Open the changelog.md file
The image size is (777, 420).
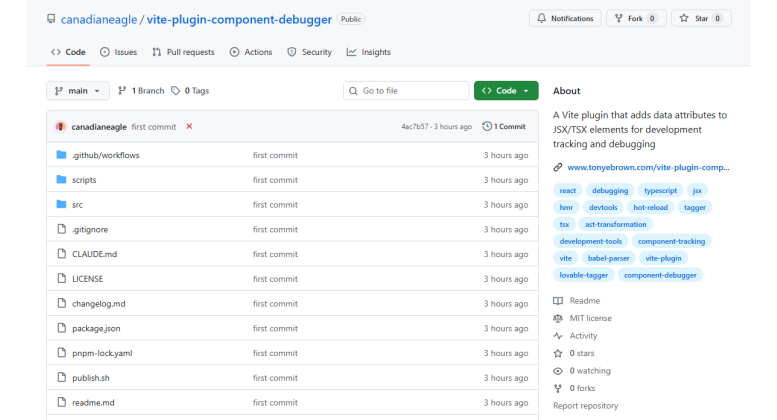pos(99,304)
